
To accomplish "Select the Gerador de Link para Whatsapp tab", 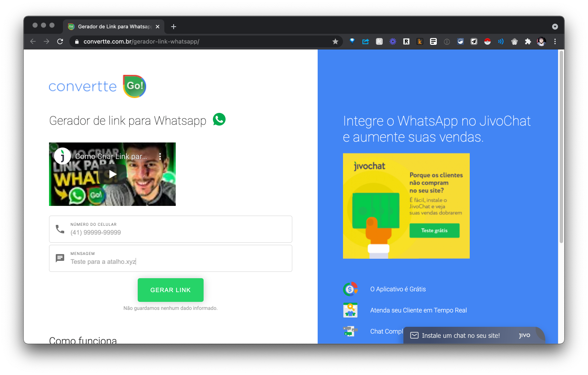I will 114,27.
